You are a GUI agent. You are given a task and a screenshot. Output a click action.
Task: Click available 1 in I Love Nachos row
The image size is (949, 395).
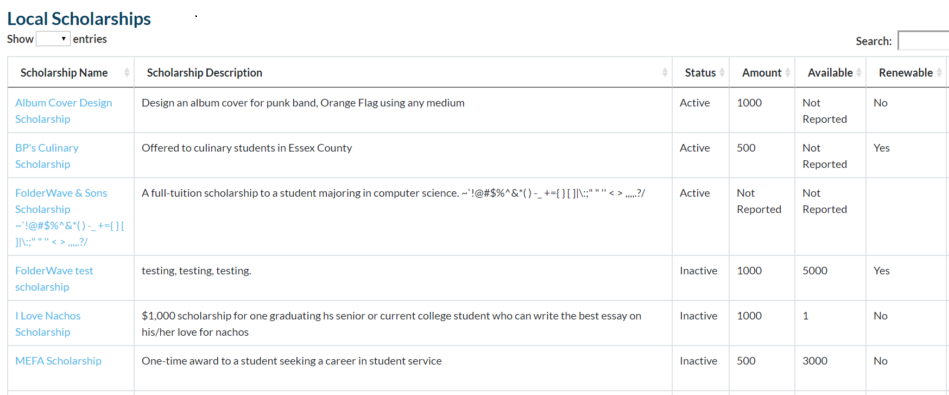click(x=805, y=316)
